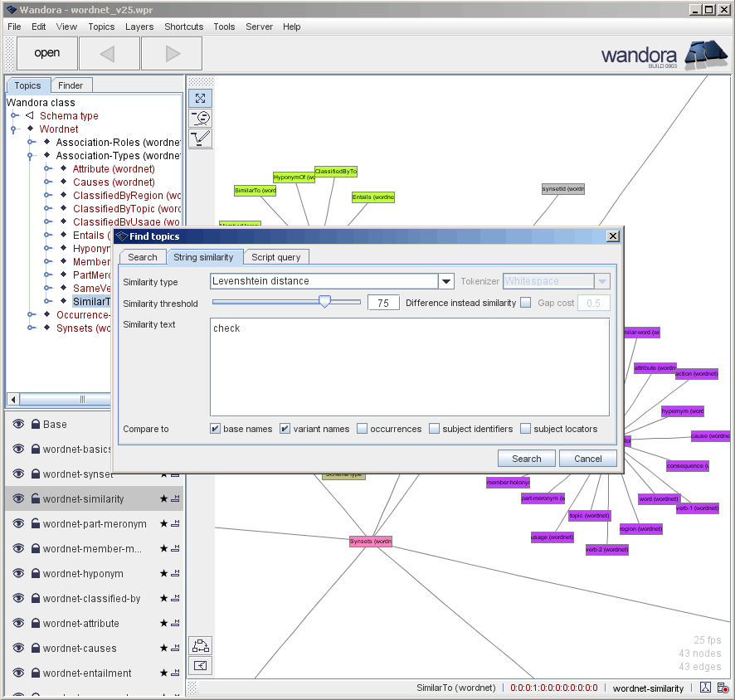The image size is (735, 700).
Task: Click the layer status icon at status bar right
Action: 722,688
